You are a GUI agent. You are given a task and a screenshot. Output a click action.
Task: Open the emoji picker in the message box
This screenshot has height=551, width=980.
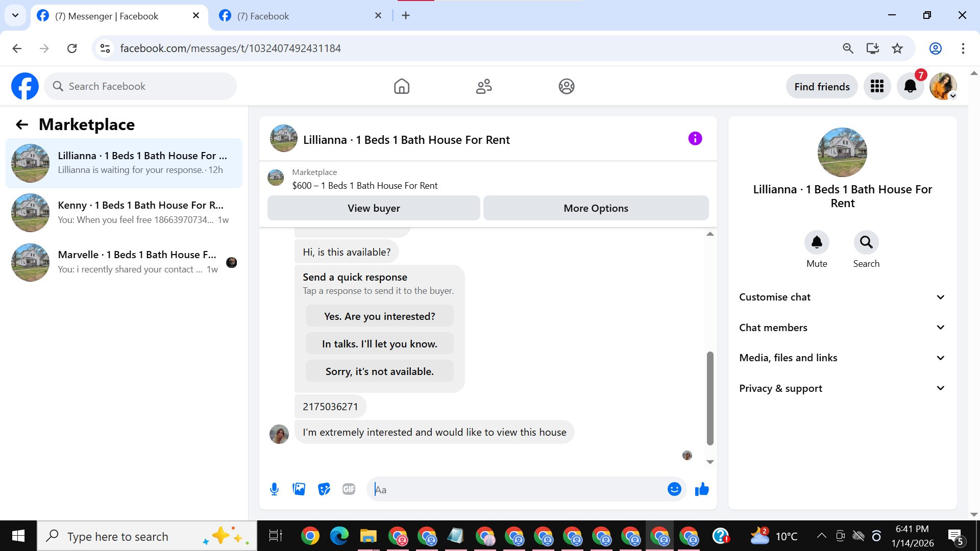click(674, 489)
